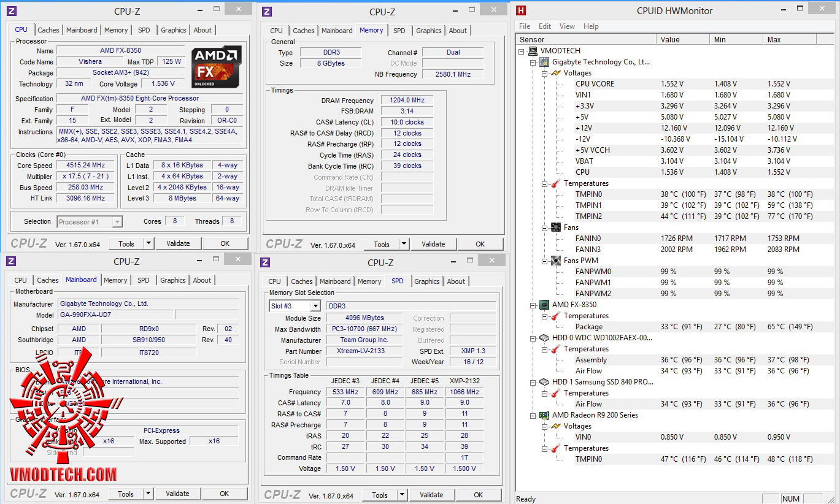840x504 pixels.
Task: Open the View menu in HWMonitor
Action: [567, 26]
